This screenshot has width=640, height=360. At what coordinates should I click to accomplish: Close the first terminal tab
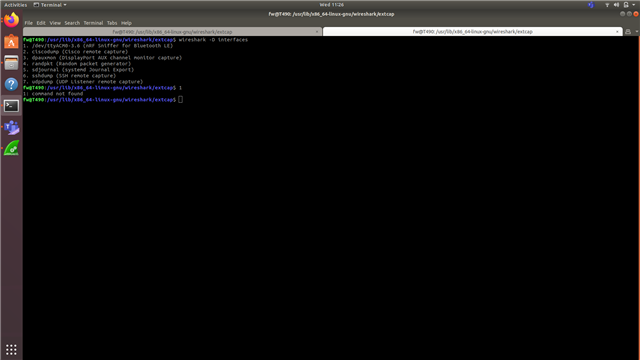click(x=317, y=31)
